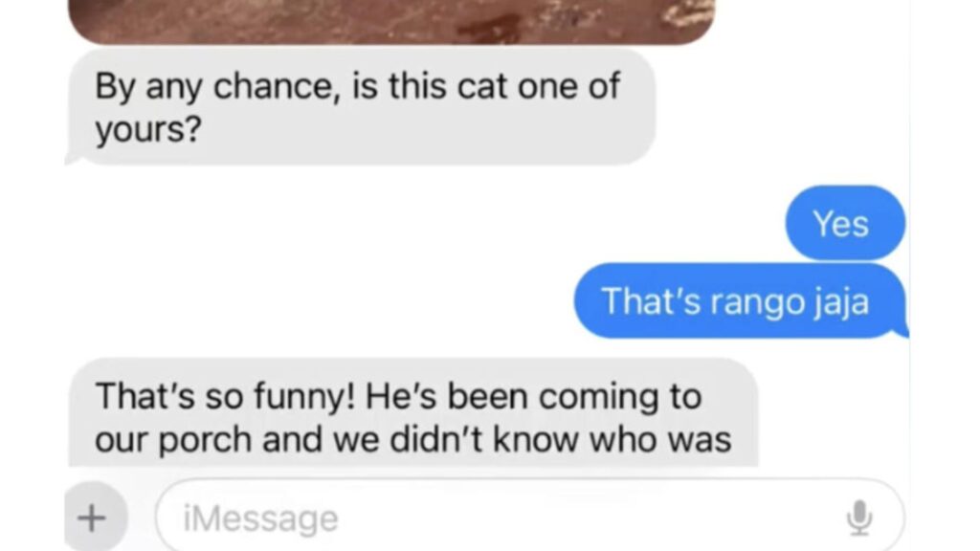Select the "That's so funny!" gray bubble
Screen dimensions: 980x551
(x=412, y=413)
